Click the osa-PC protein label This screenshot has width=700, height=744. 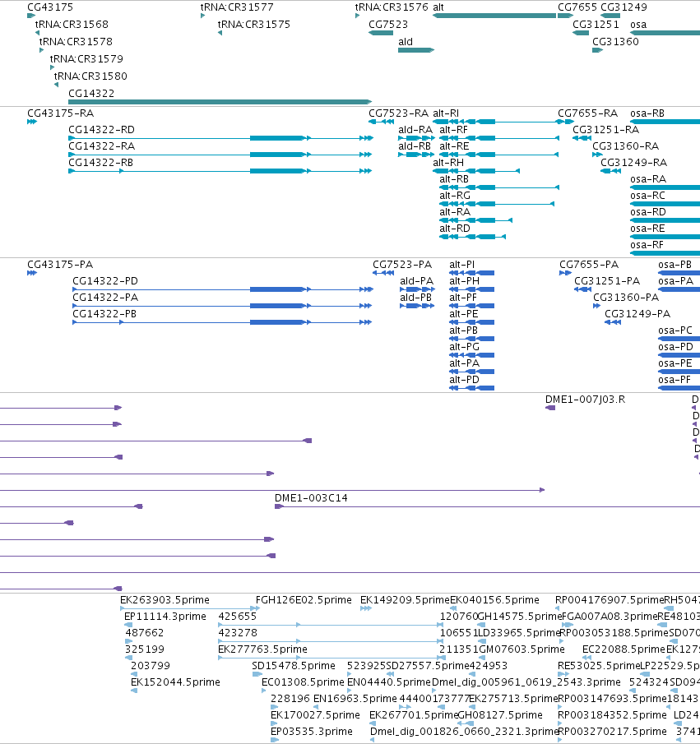[x=675, y=330]
